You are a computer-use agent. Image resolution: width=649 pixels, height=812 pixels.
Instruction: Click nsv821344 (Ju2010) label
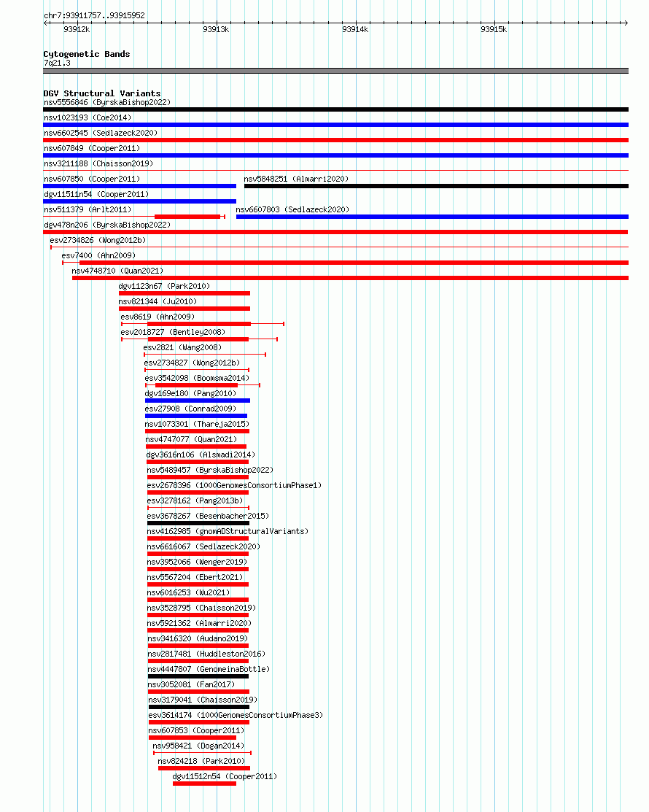click(158, 301)
